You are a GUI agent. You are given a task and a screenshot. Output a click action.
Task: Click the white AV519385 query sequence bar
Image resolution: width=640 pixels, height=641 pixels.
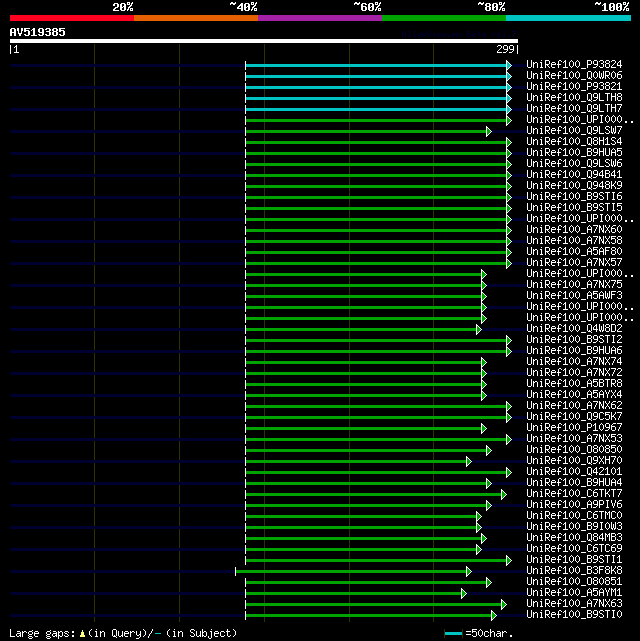264,41
